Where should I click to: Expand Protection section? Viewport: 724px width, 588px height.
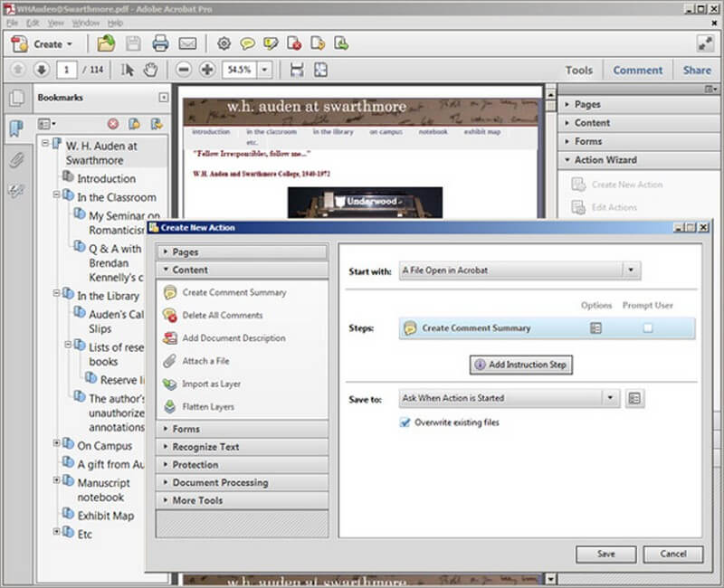point(243,465)
